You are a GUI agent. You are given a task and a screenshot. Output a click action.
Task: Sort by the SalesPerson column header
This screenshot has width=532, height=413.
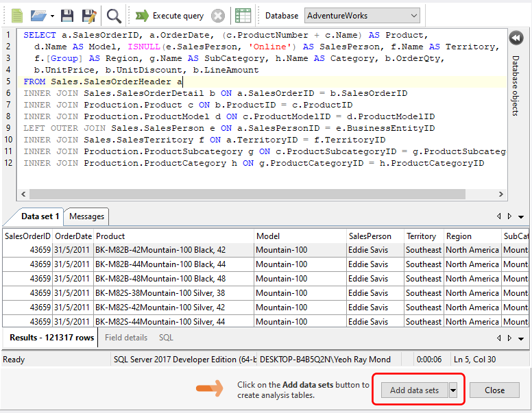(x=370, y=236)
